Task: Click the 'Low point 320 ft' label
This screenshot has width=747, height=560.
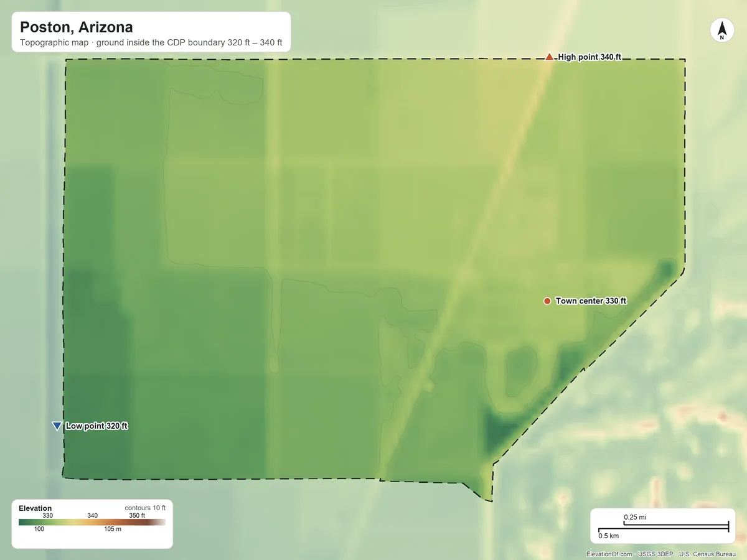Action: click(x=96, y=426)
